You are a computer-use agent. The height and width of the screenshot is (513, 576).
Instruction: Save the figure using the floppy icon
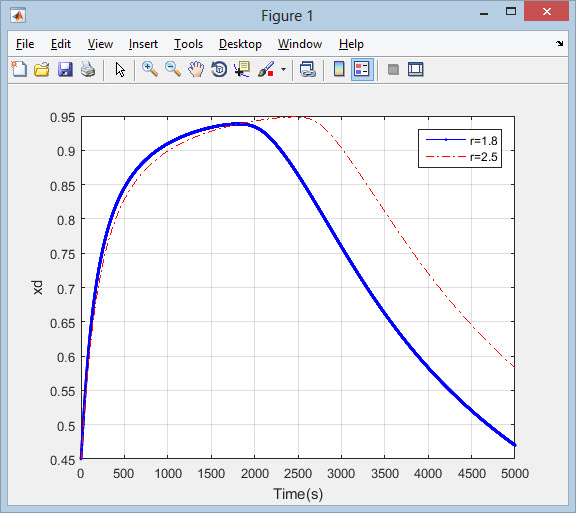click(x=65, y=69)
